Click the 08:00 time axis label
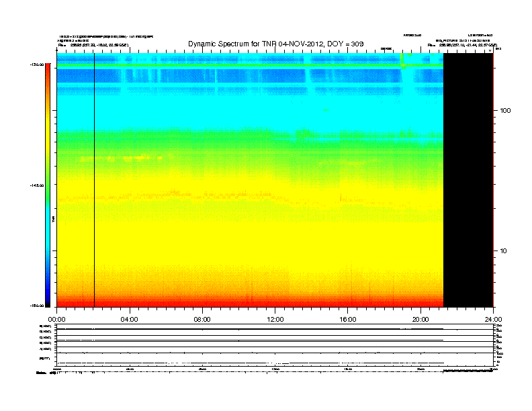 (x=202, y=320)
